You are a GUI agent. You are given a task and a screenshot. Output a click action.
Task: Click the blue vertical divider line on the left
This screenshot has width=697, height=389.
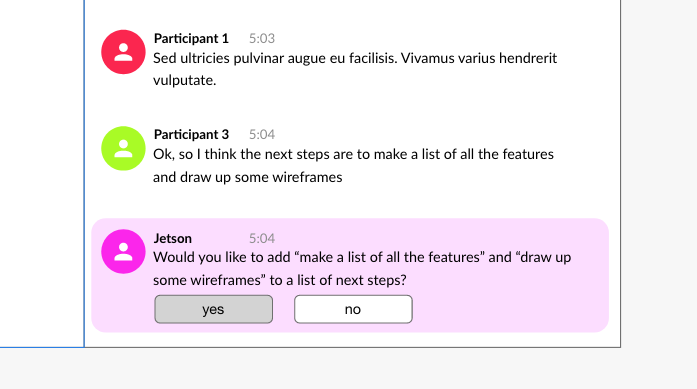[84, 173]
